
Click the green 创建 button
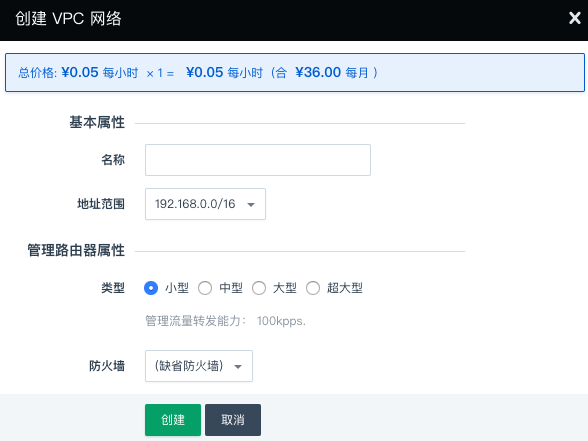(173, 420)
